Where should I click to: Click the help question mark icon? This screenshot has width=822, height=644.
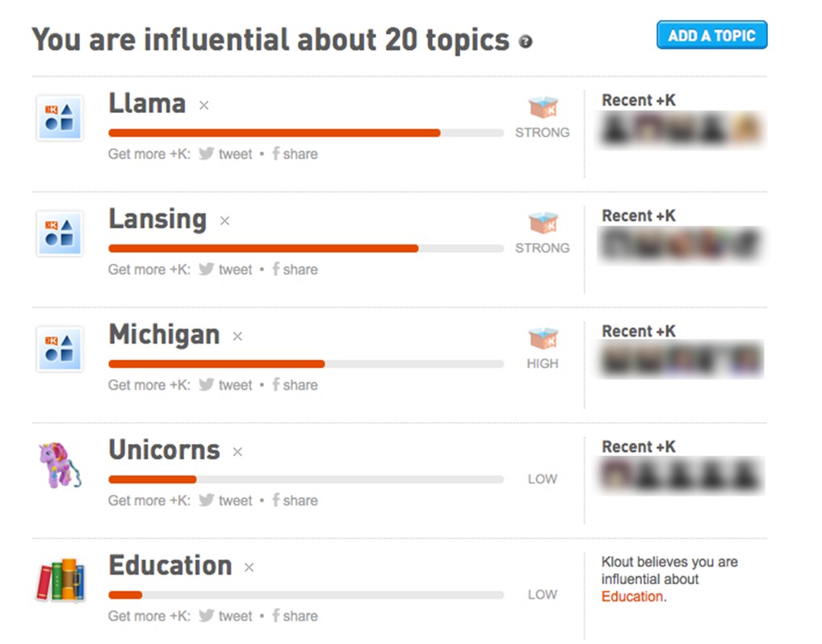pos(526,41)
